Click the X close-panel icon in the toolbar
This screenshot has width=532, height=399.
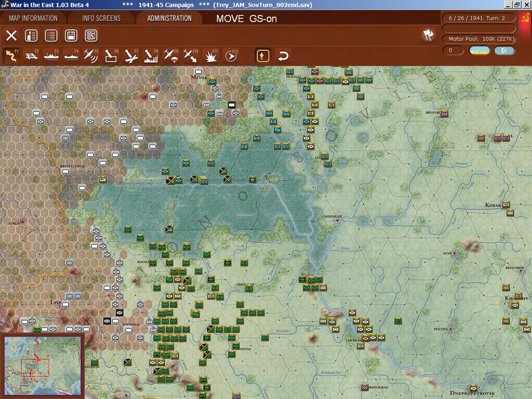[x=12, y=35]
